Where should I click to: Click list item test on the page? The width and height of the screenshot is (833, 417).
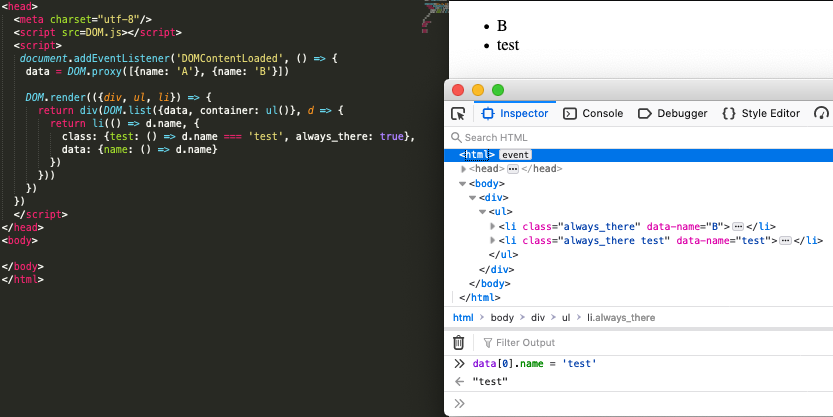[x=508, y=45]
